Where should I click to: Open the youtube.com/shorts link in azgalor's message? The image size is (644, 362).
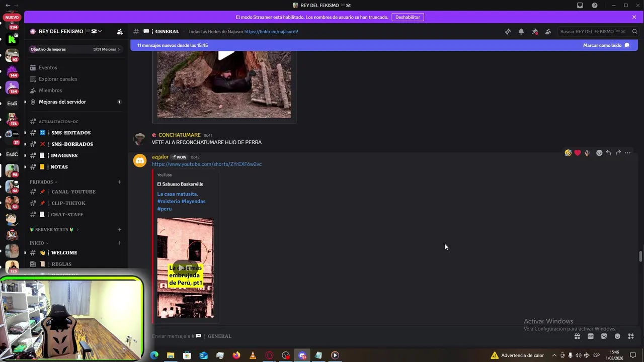207,164
